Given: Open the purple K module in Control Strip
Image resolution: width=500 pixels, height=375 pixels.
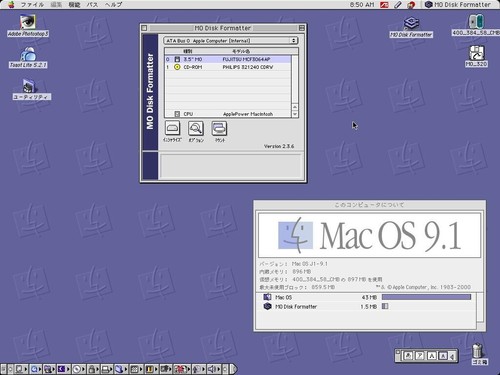Looking at the screenshot, I should (x=63, y=369).
